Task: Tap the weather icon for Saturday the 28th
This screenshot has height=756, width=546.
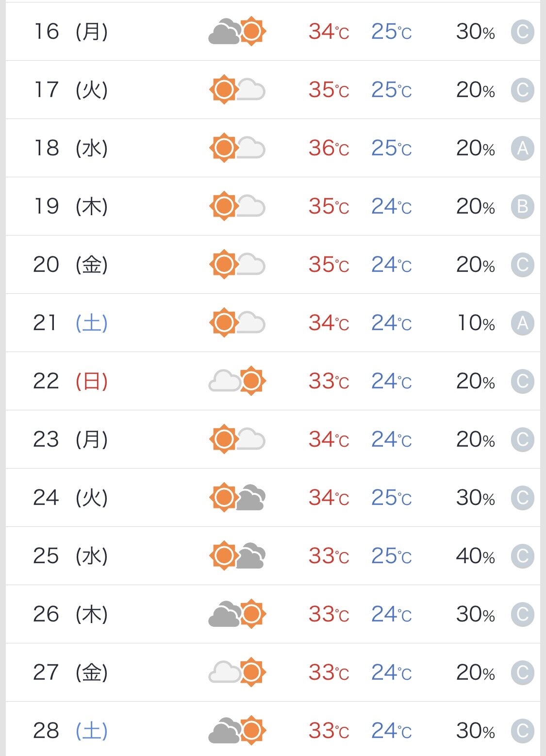Action: [237, 731]
